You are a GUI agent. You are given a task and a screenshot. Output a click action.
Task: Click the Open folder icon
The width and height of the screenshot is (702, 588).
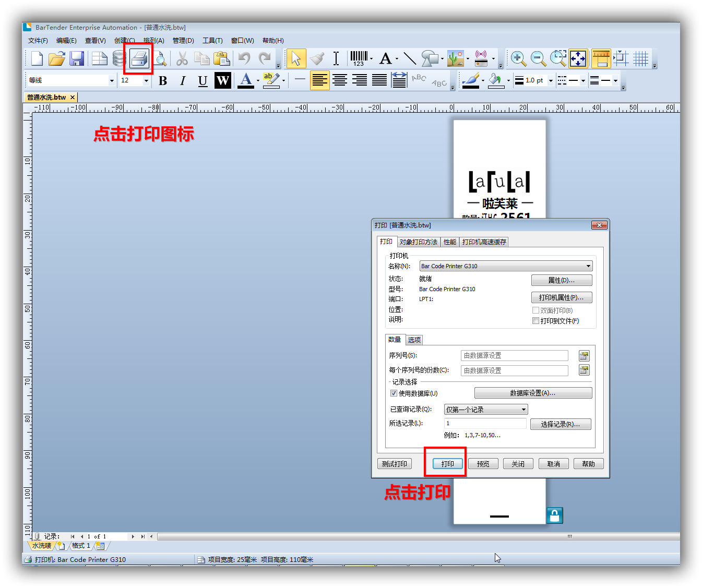point(56,58)
